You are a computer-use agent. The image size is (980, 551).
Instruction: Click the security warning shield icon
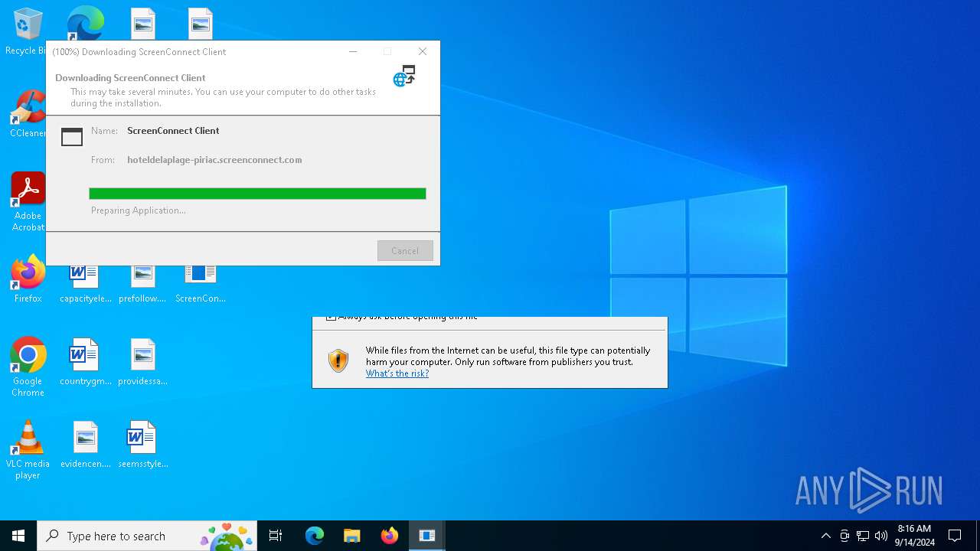[x=338, y=360]
